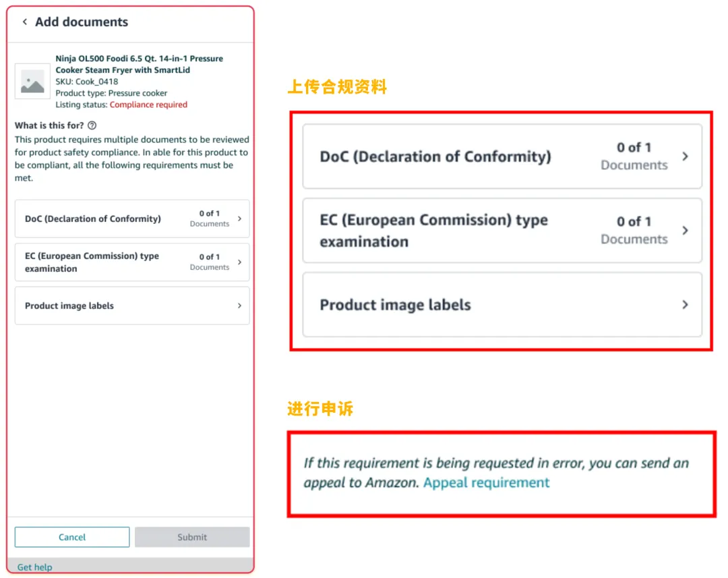Select the enlarged Product image labels card
The image size is (728, 578).
[502, 305]
